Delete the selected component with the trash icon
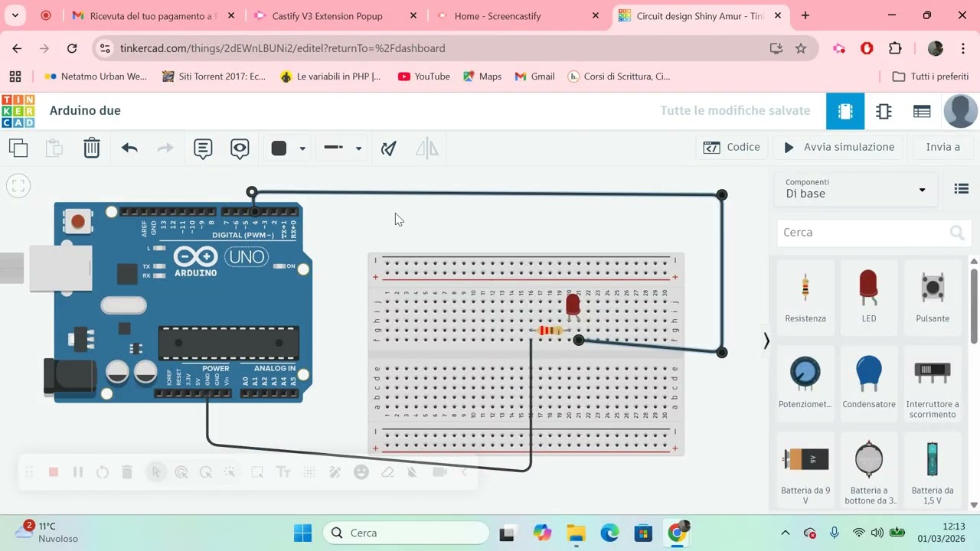This screenshot has width=980, height=551. tap(92, 148)
